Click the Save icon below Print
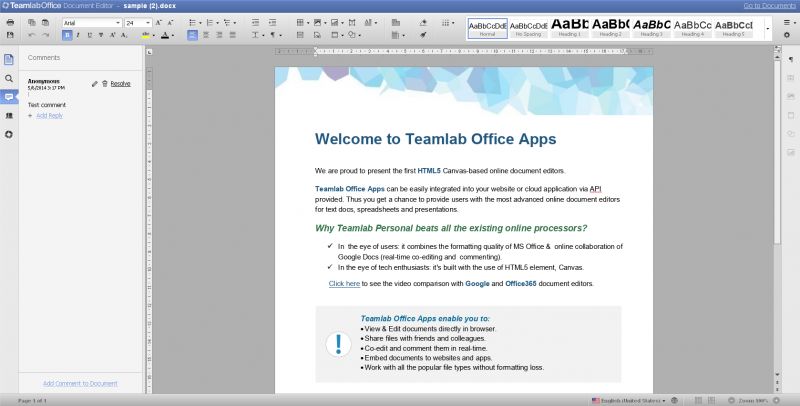 tap(10, 35)
